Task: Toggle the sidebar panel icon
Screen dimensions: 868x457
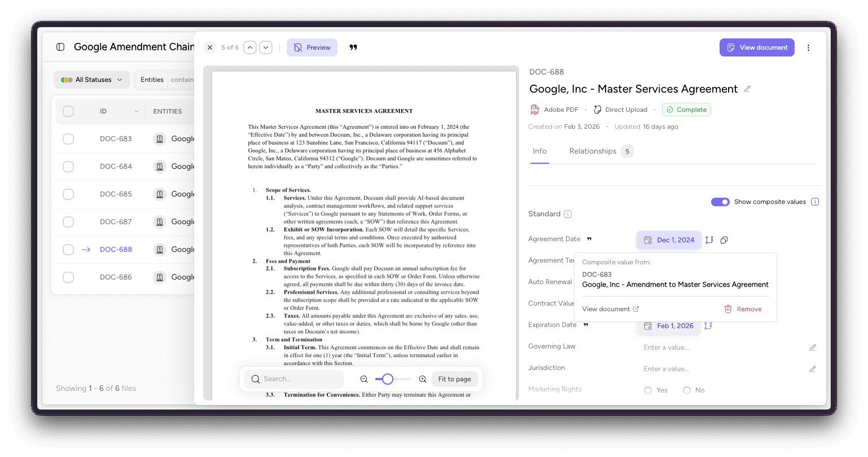Action: [60, 47]
